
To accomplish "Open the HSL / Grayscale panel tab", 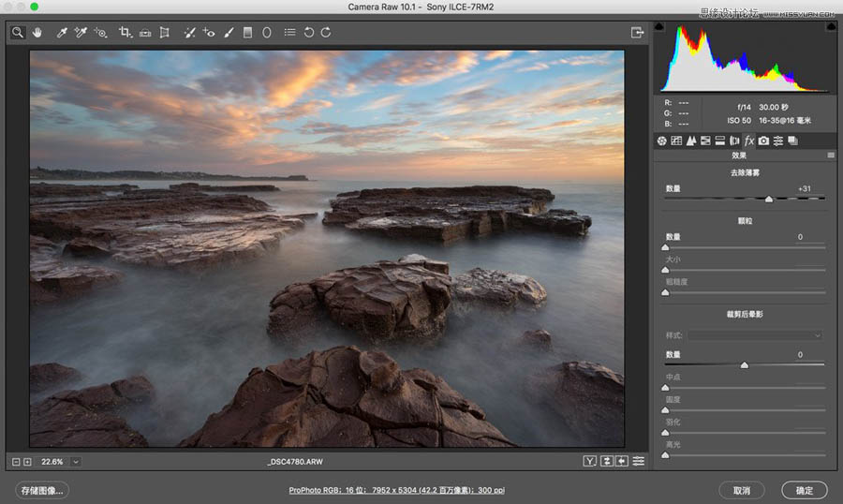I will coord(705,141).
